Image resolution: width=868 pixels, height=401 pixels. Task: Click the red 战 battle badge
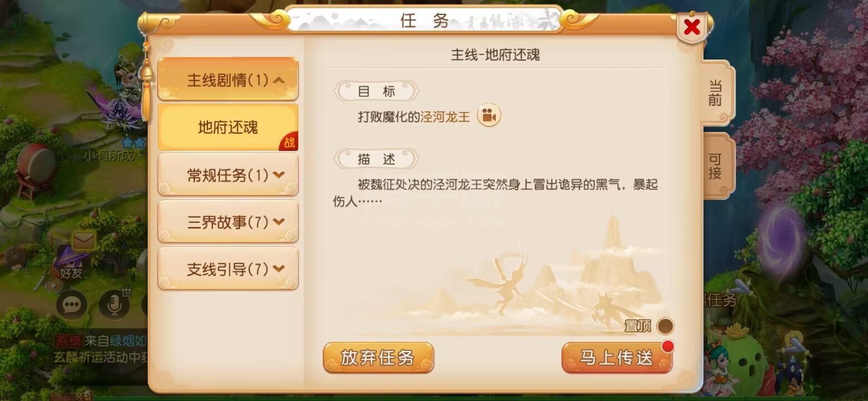click(289, 142)
